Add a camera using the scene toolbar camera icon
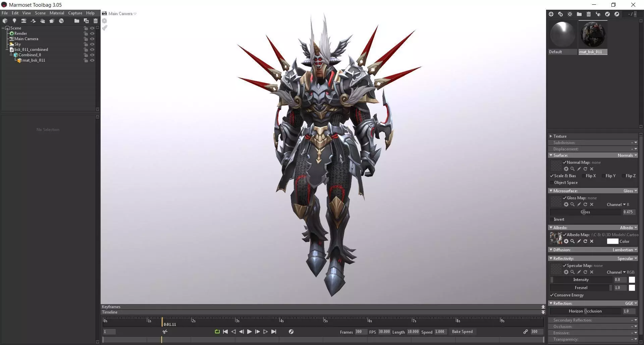Viewport: 644px width, 345px height. 24,21
